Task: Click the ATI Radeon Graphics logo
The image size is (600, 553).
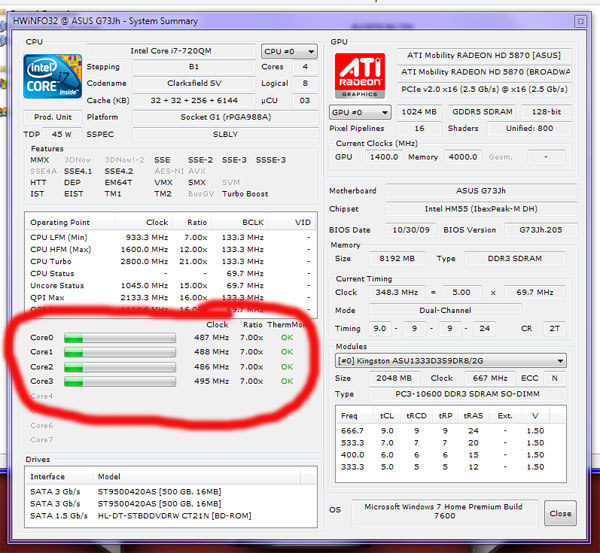Action: point(360,76)
